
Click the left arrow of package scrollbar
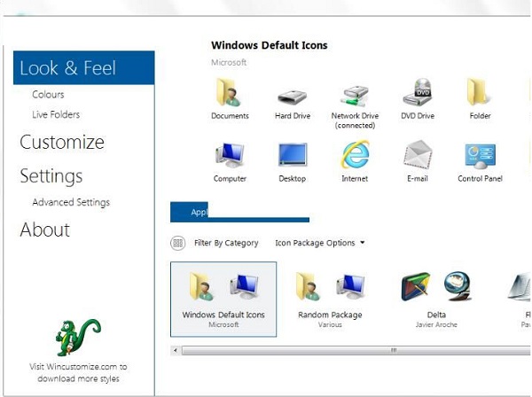pos(176,350)
